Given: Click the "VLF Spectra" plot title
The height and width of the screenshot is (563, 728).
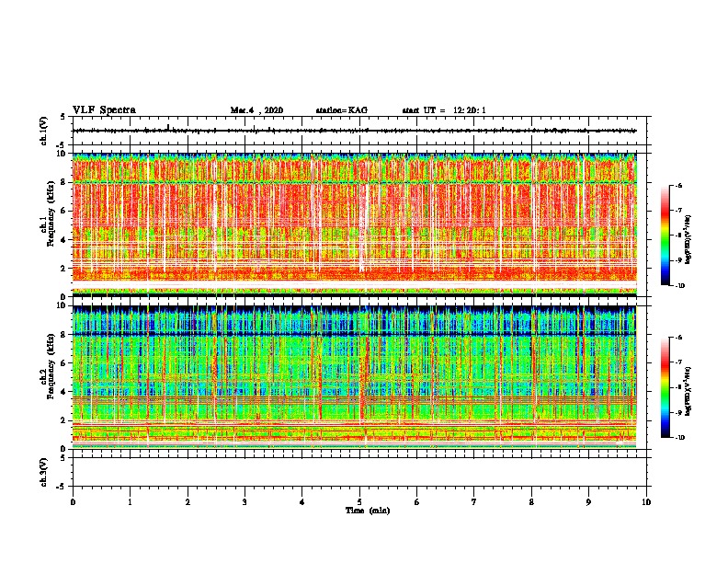Looking at the screenshot, I should coord(104,110).
